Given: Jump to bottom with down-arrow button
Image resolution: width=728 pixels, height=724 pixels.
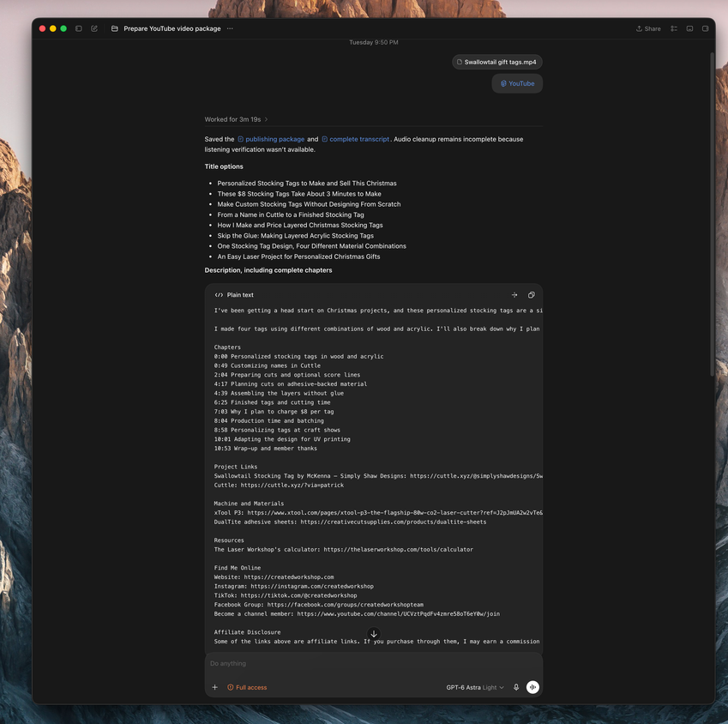Looking at the screenshot, I should (x=374, y=633).
